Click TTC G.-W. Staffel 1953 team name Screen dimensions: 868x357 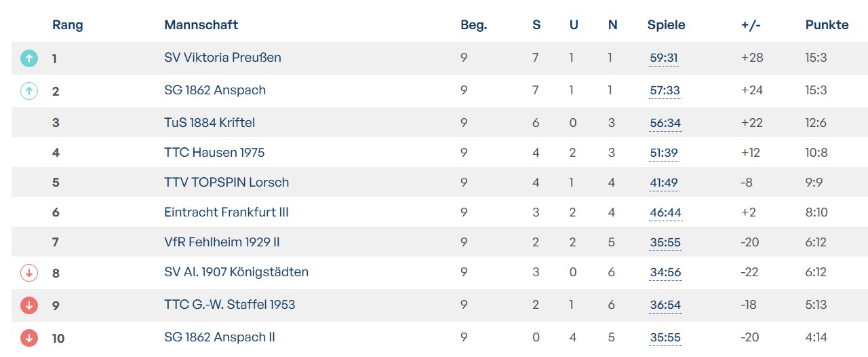(230, 305)
